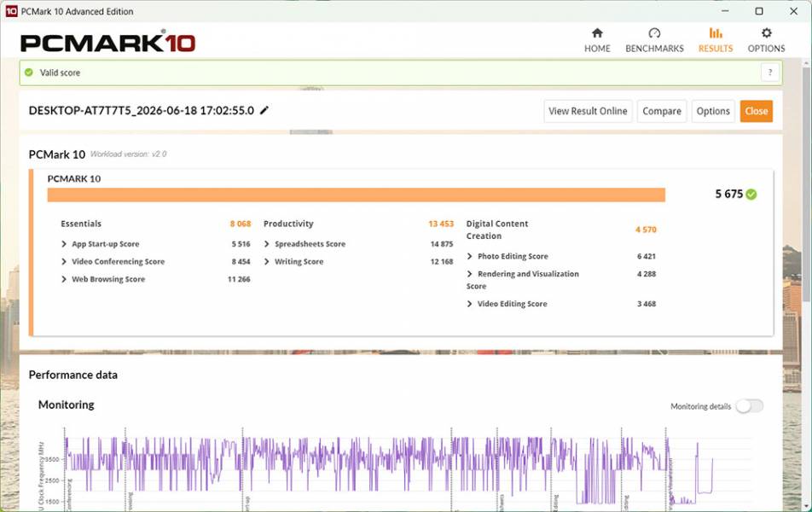Click View Result Online button
The height and width of the screenshot is (512, 812).
pos(588,111)
